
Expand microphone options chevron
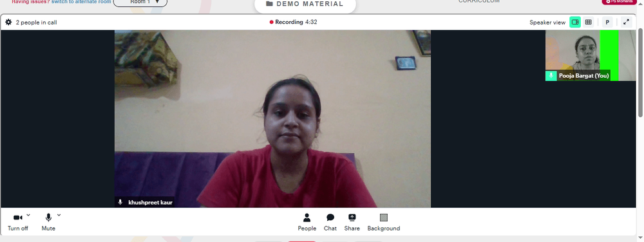pyautogui.click(x=59, y=214)
